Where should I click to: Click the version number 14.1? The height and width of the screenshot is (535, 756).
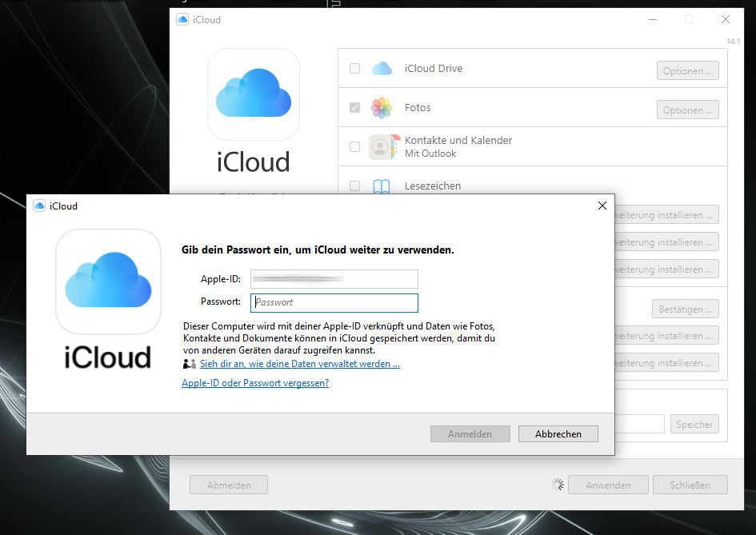pos(733,42)
